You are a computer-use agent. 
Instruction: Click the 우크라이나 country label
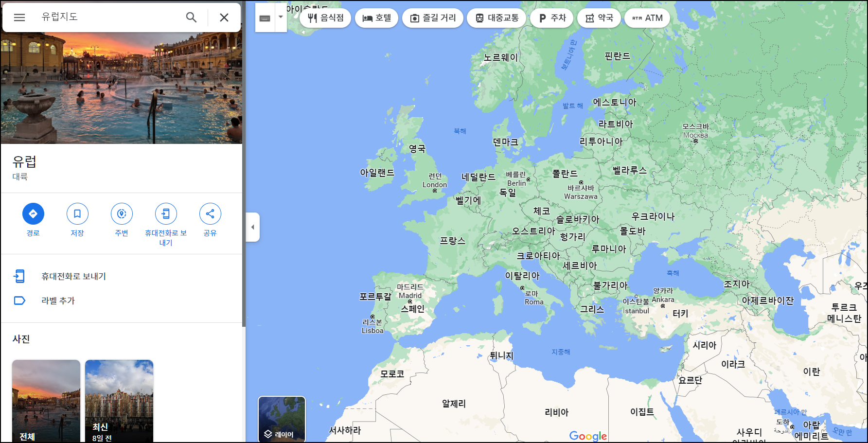[653, 216]
